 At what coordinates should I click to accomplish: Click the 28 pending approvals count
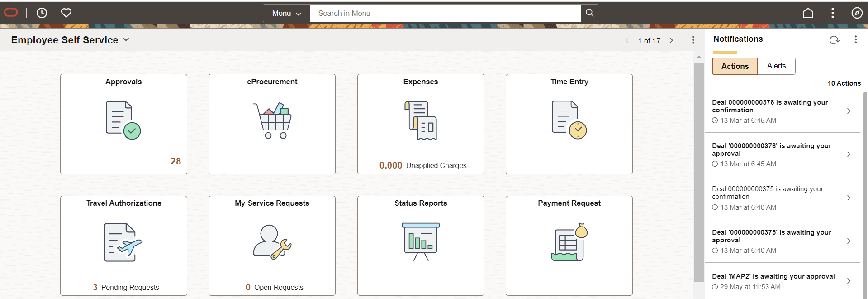tap(175, 161)
